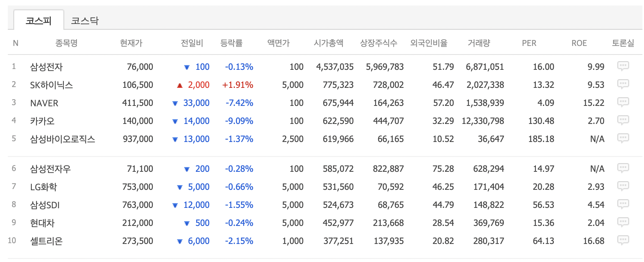The image size is (644, 262).
Task: Click the 외국인비율 column header
Action: coord(429,43)
